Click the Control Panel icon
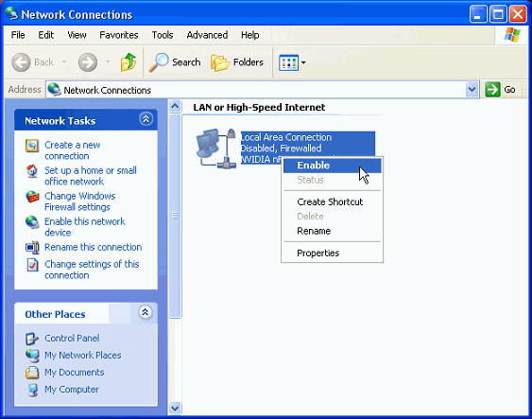Viewport: 532px width, 419px height. pos(32,339)
